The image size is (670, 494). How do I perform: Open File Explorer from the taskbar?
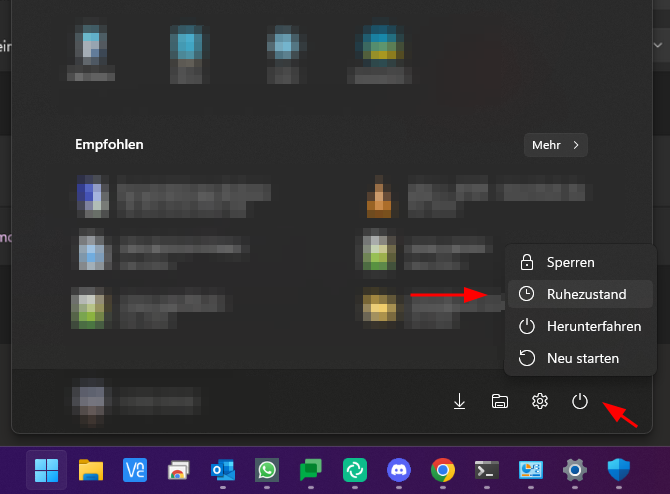point(91,470)
